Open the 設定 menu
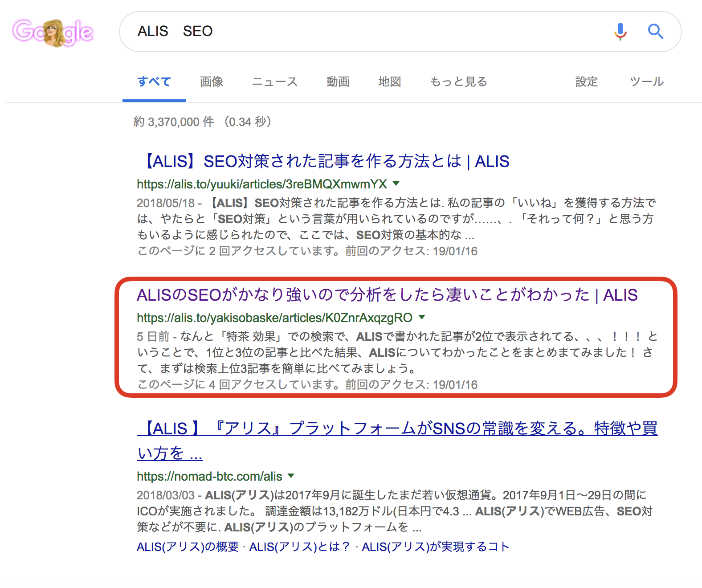702x588 pixels. [586, 82]
